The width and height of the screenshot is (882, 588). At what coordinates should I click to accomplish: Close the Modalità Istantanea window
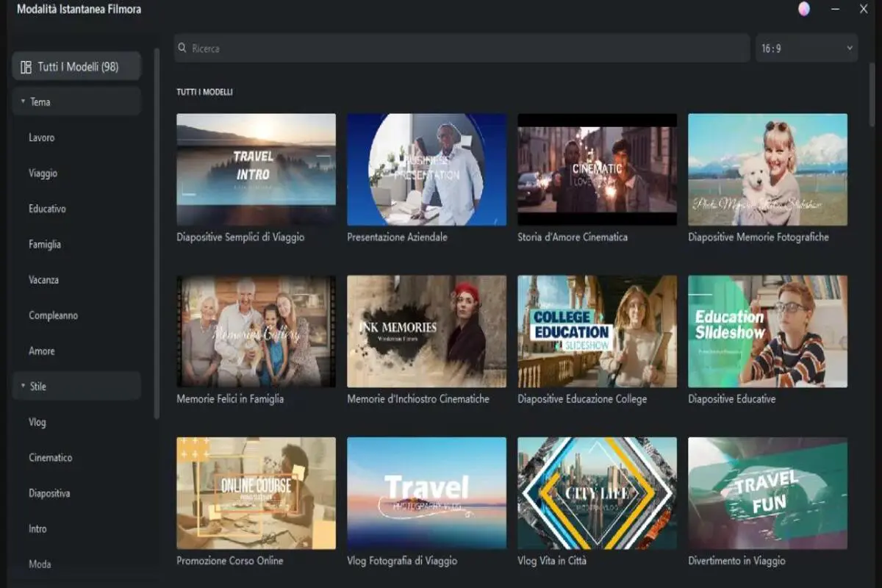(x=864, y=9)
